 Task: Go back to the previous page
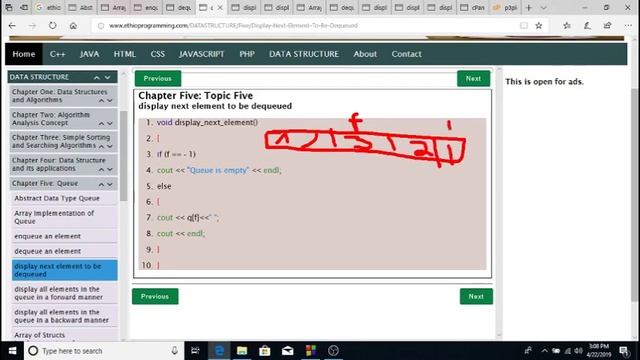12,25
